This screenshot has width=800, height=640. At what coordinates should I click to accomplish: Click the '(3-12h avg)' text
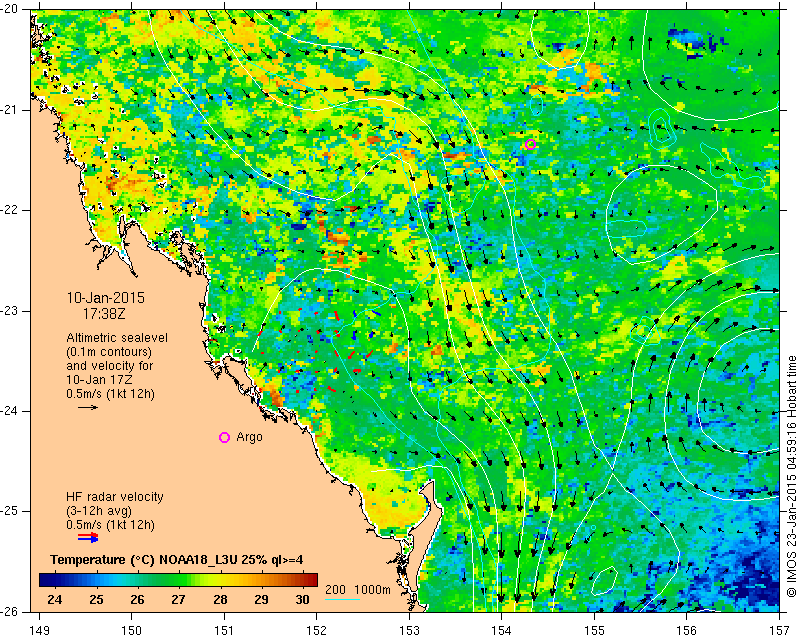pos(99,510)
